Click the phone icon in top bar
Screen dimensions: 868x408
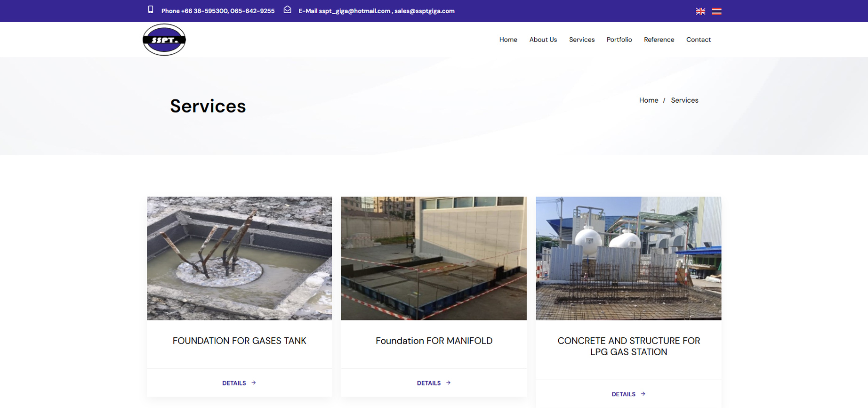[x=151, y=10]
